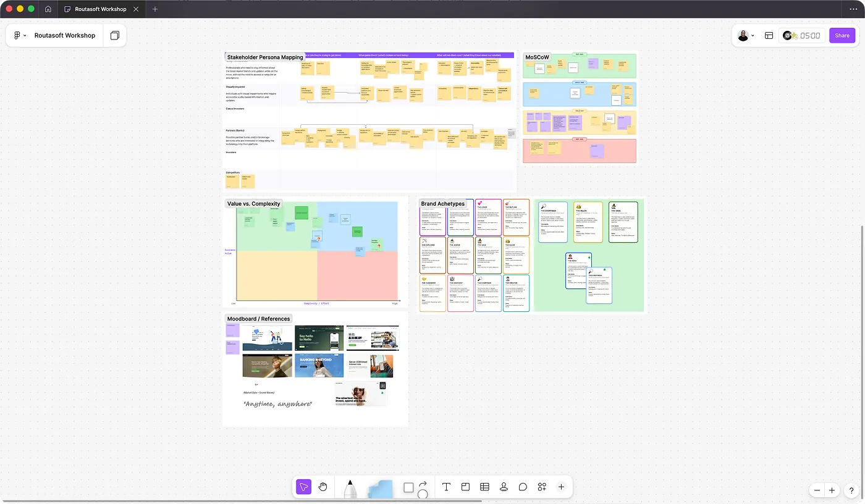Select the Section tool

465,487
